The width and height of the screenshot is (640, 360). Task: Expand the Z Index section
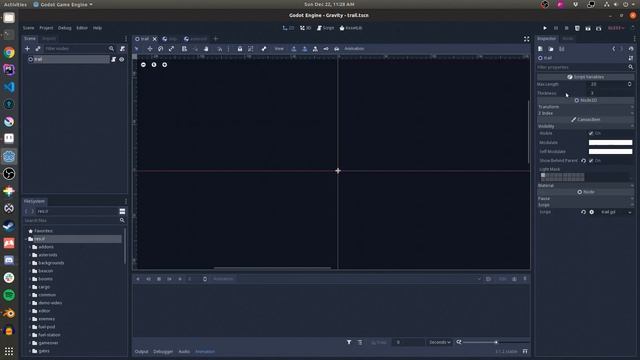(586, 113)
